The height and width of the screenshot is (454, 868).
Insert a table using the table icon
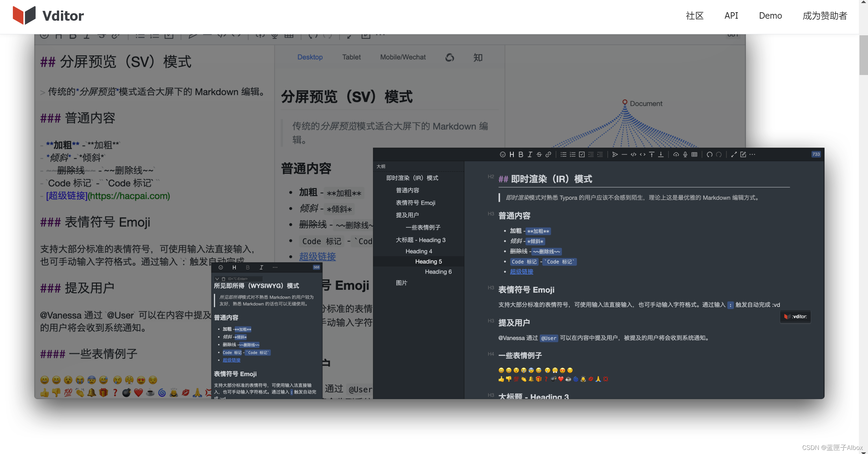coord(694,154)
